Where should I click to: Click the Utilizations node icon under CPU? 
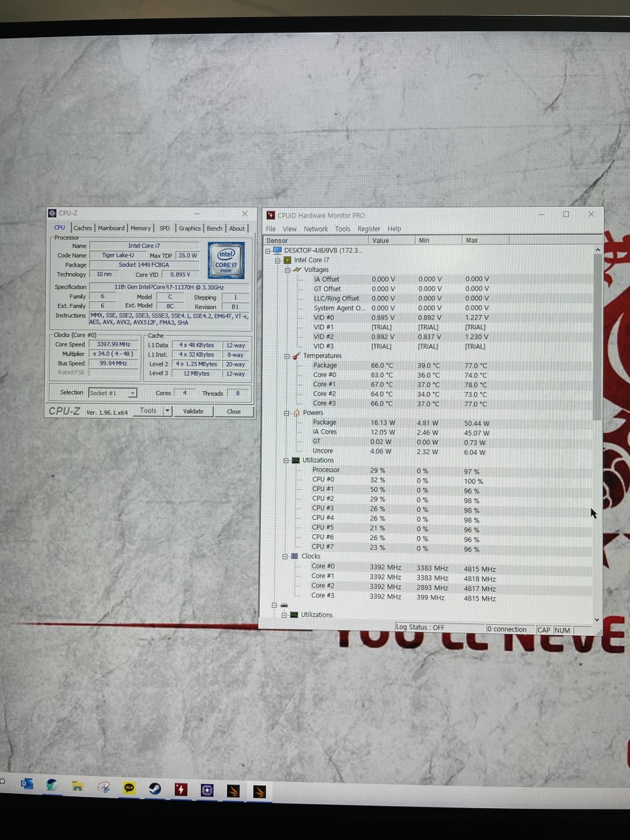click(295, 460)
